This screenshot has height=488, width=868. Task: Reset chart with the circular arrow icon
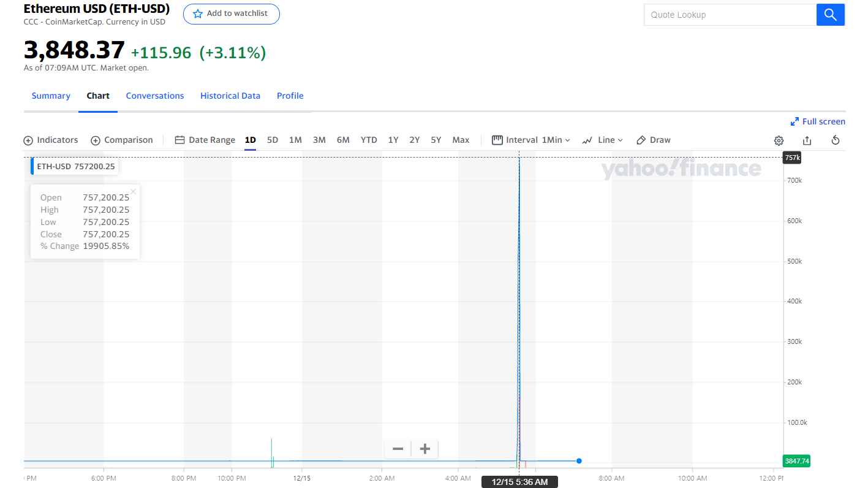coord(835,140)
